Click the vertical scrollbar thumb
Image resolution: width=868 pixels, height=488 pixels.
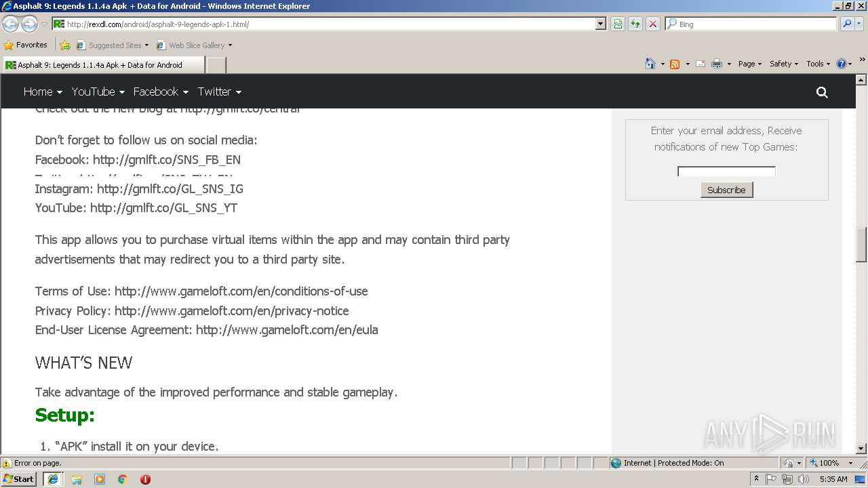[x=861, y=245]
